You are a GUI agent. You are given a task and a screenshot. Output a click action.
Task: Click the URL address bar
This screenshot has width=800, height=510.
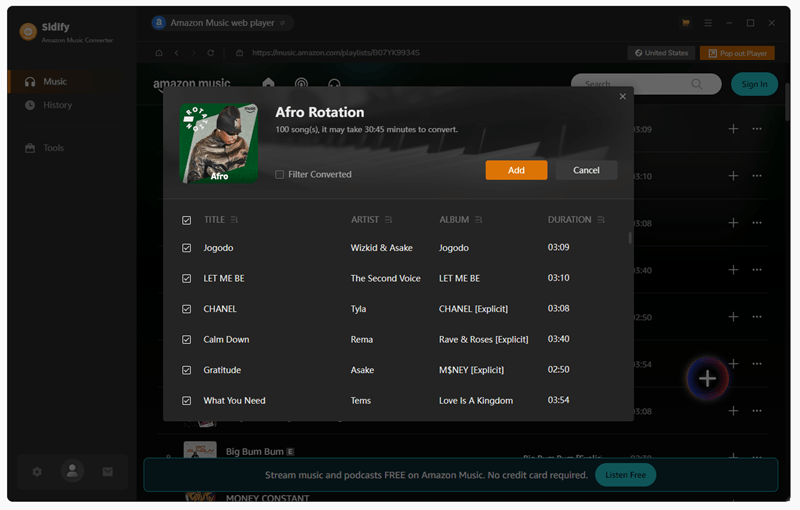tap(336, 53)
